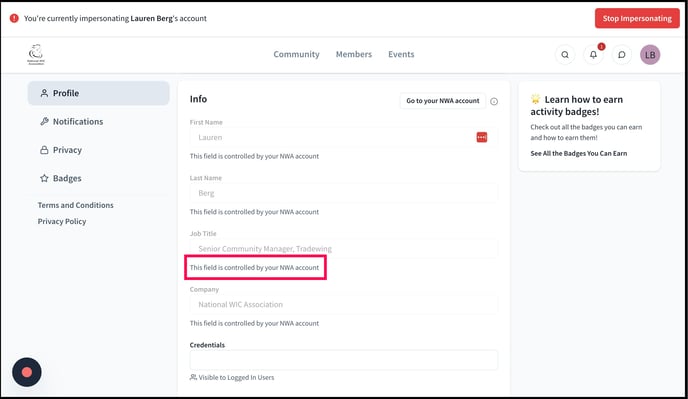Click NWA-controlled note under Company field
688x399 pixels.
point(254,323)
